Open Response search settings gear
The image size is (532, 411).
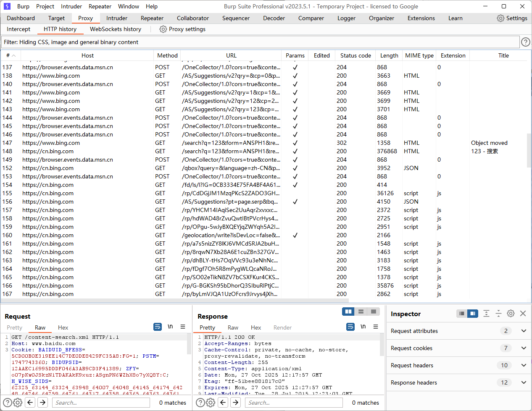coord(211,403)
